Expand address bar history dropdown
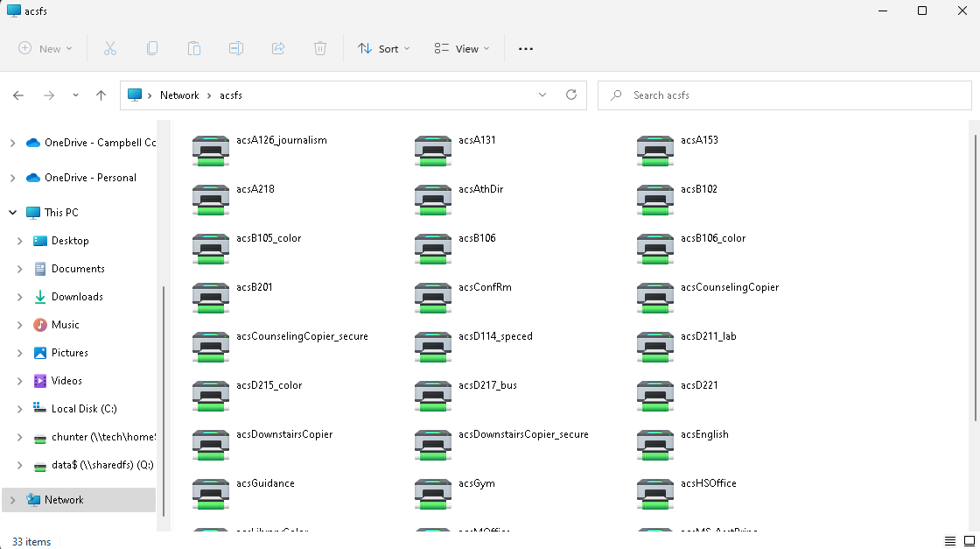Screen dimensions: 980x549 [x=542, y=95]
